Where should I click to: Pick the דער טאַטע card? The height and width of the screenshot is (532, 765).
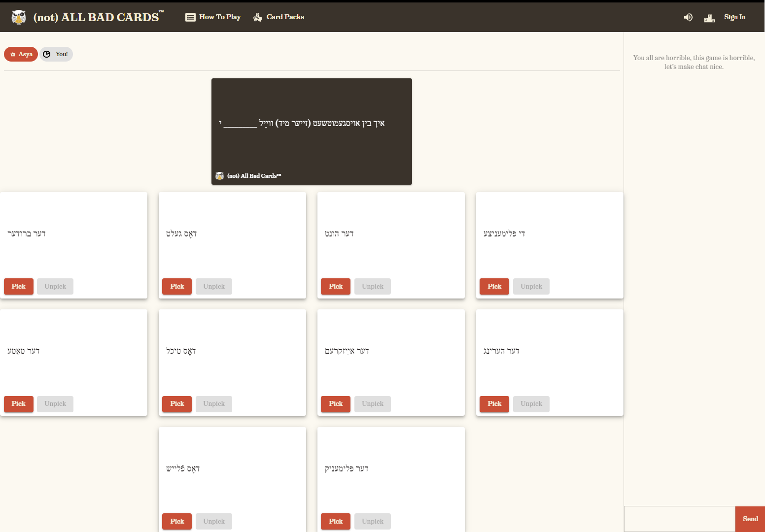[19, 404]
